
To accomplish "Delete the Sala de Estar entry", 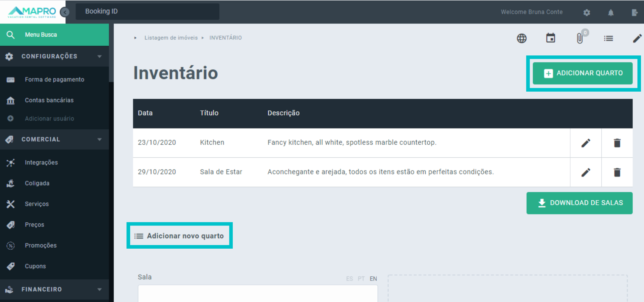I will coord(617,172).
